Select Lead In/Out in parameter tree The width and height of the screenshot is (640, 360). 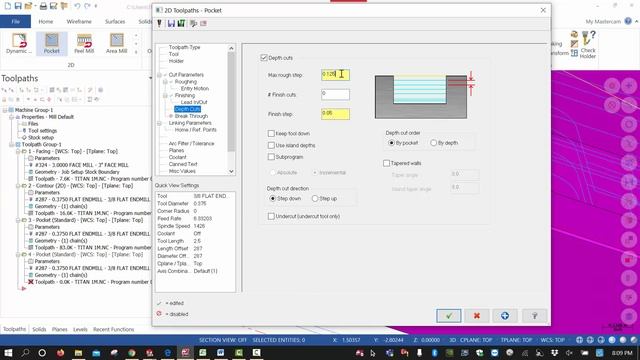tap(194, 102)
